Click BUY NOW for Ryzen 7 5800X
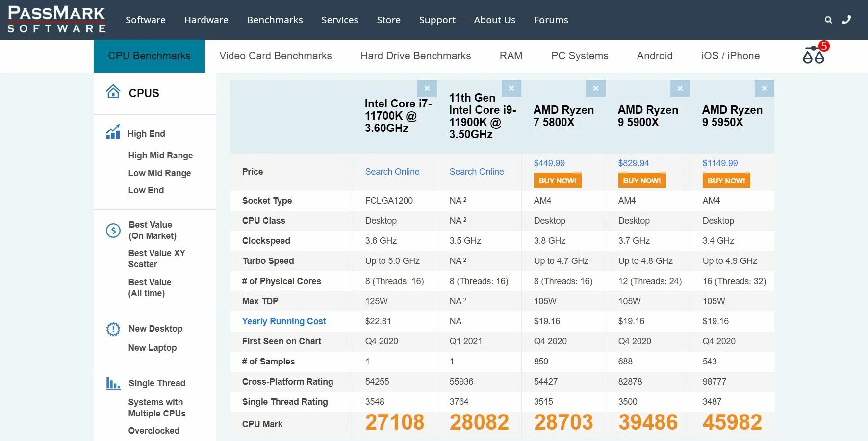 pos(558,181)
